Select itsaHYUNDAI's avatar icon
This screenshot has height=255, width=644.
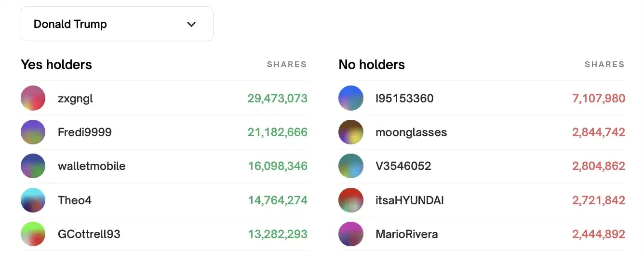click(351, 200)
